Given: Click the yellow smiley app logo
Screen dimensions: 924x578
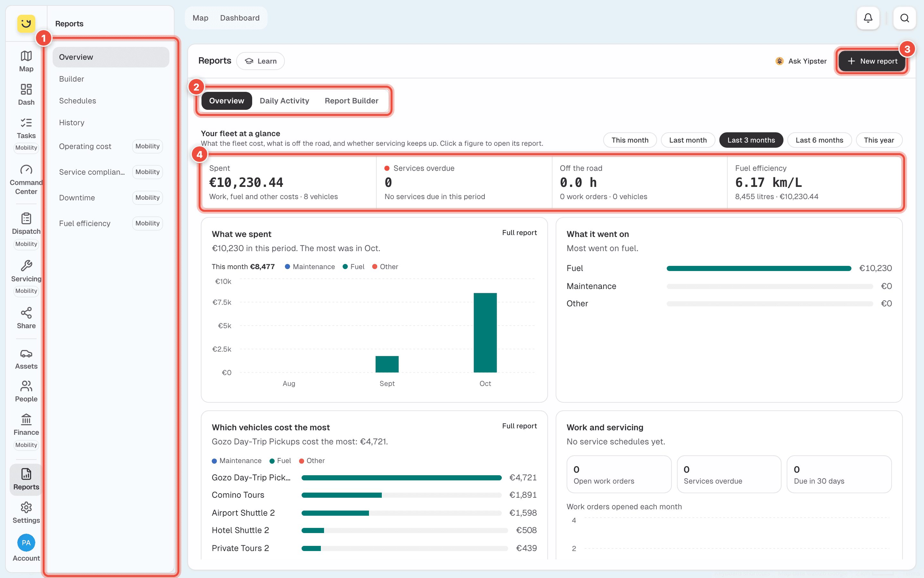Looking at the screenshot, I should [x=26, y=24].
